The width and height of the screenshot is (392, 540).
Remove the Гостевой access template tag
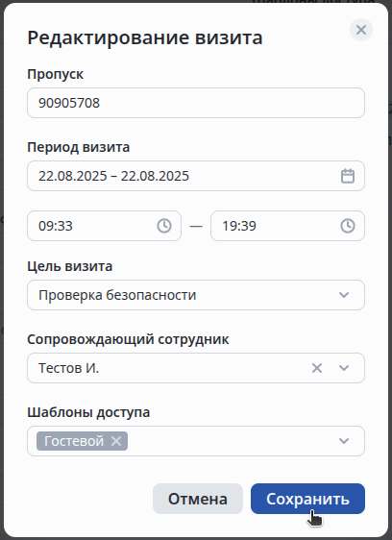pyautogui.click(x=116, y=441)
